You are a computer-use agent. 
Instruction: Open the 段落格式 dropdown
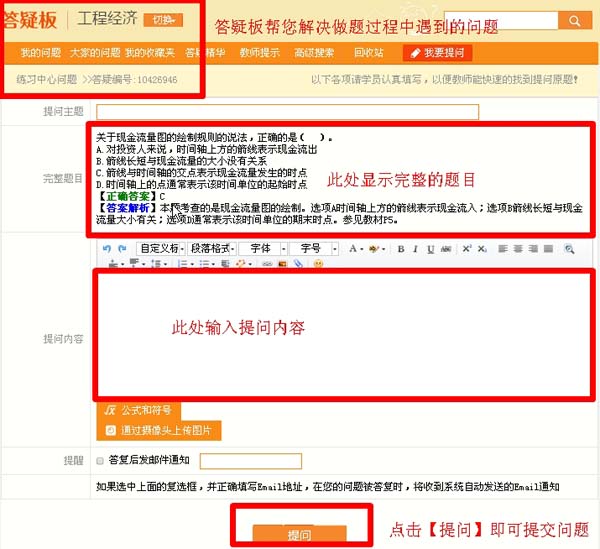[x=213, y=248]
